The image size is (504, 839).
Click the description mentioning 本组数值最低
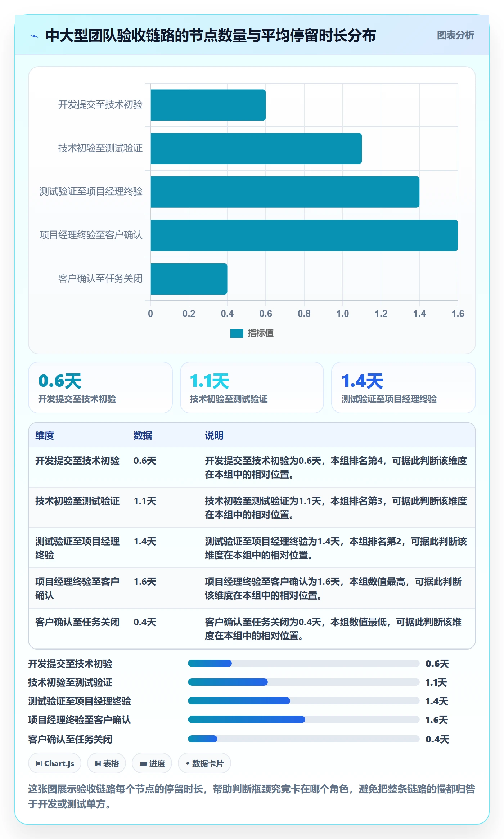pyautogui.click(x=333, y=629)
